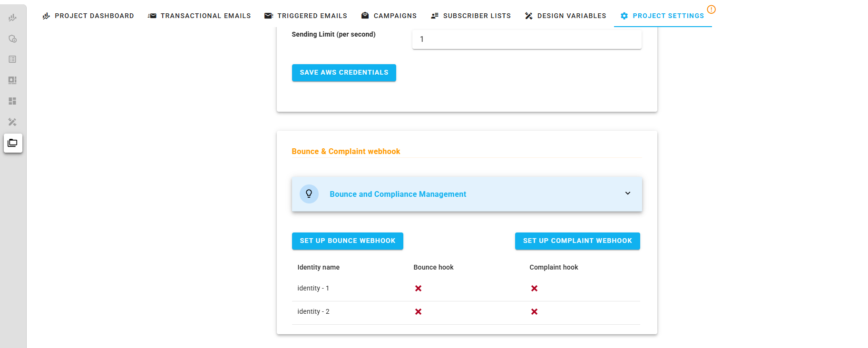This screenshot has width=868, height=348.
Task: Click the Sending Limit (per second) label
Action: 333,34
